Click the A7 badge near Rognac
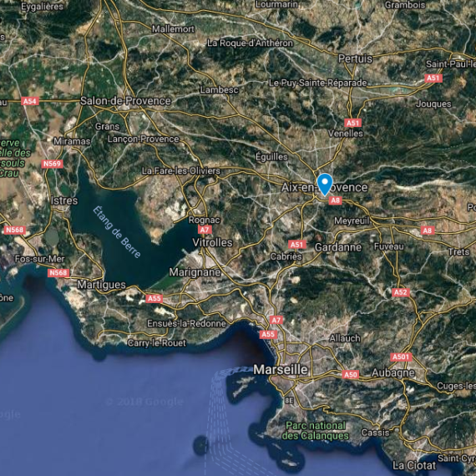476x476 pixels. 205,230
